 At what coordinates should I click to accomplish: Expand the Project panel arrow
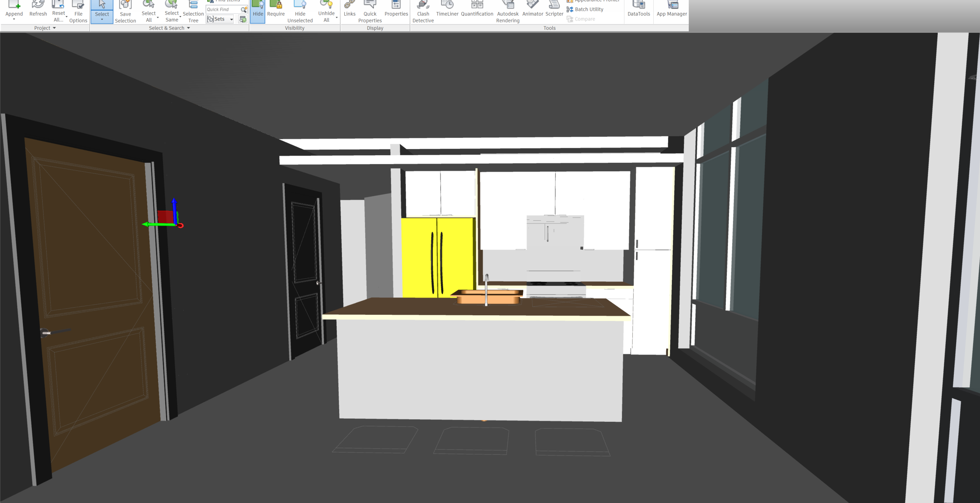pos(54,28)
